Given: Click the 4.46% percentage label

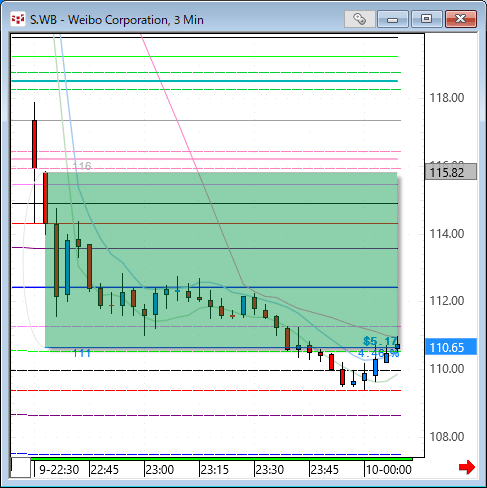Looking at the screenshot, I should tap(378, 353).
